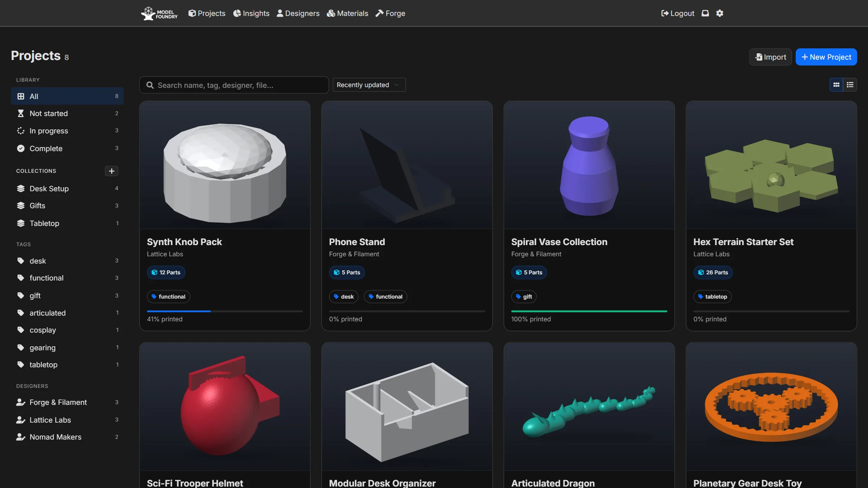Click the hourglass icon for Not started

tap(21, 114)
